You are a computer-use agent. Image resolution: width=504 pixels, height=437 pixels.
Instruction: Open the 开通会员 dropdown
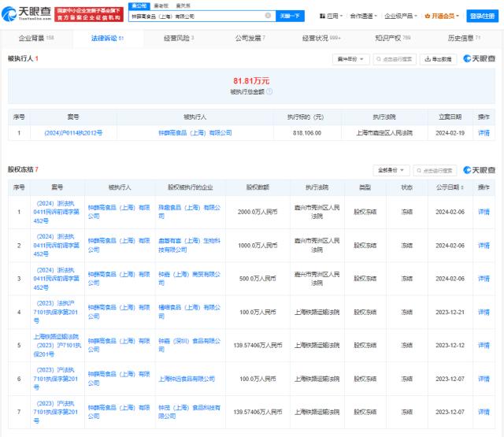point(442,16)
